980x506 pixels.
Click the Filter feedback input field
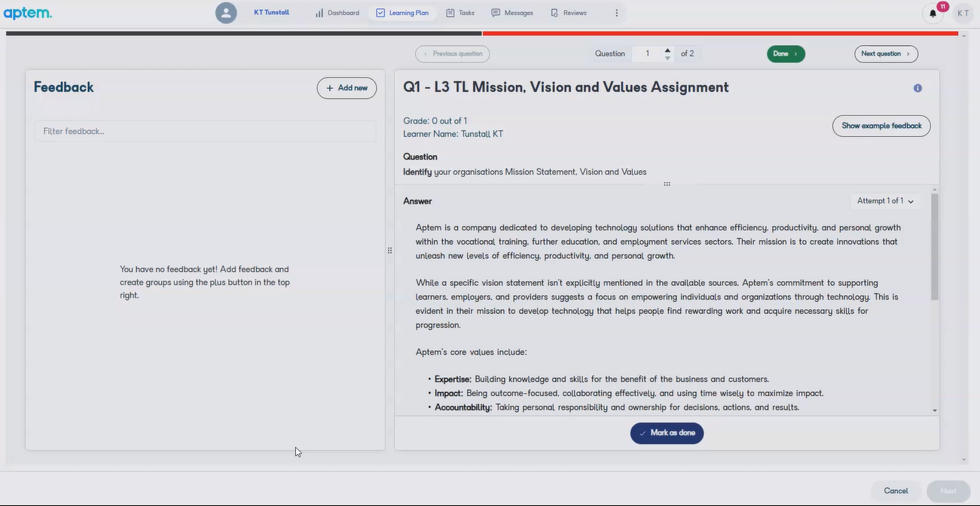(205, 131)
